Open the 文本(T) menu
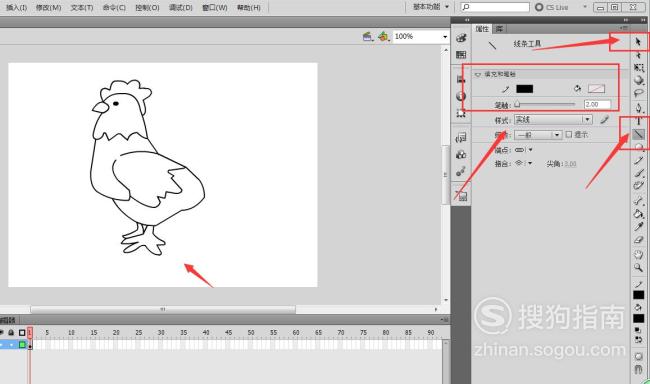Viewport: 650px width, 384px height. click(x=82, y=7)
